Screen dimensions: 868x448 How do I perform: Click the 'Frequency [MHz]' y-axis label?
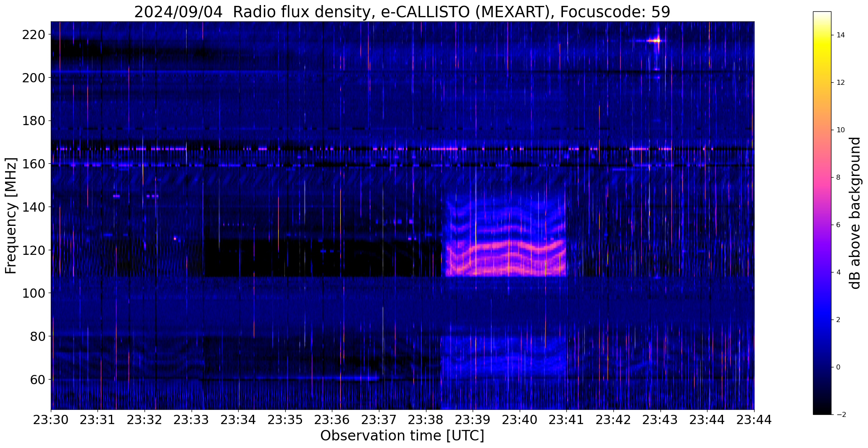pyautogui.click(x=11, y=216)
